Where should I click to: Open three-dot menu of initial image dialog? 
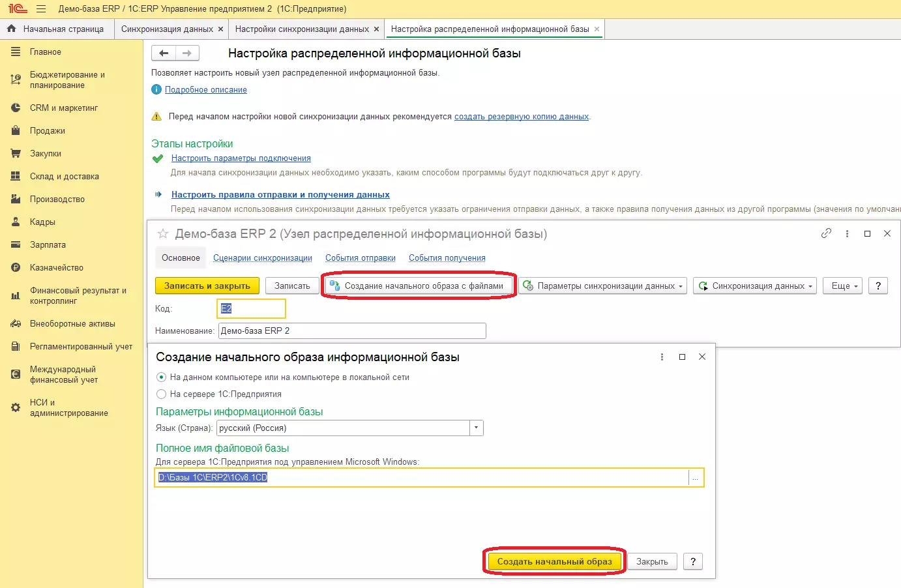pyautogui.click(x=662, y=357)
